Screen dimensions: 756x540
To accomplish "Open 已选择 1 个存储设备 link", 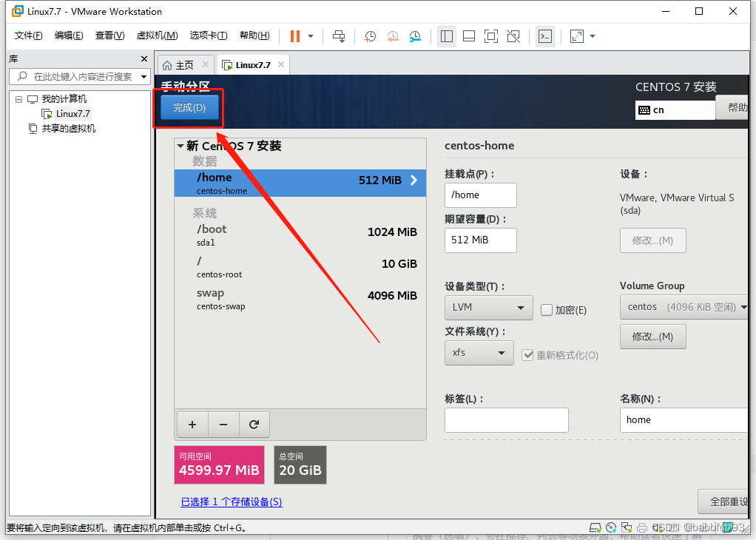I will [232, 502].
